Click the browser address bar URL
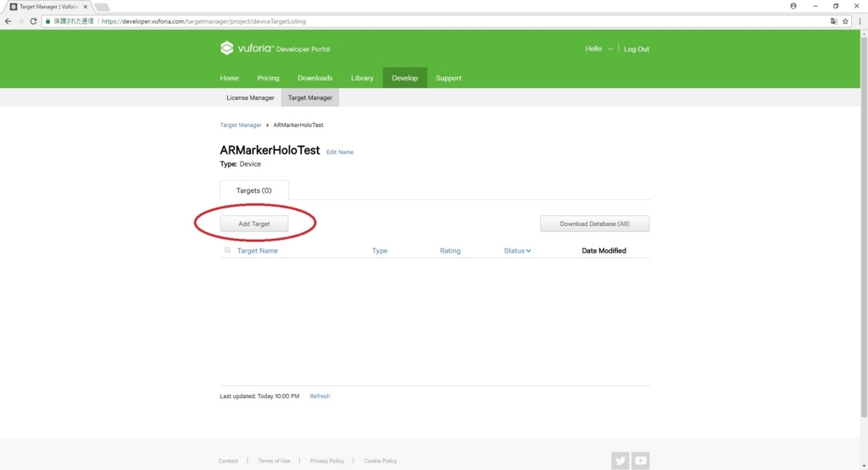868x470 pixels. [x=203, y=21]
